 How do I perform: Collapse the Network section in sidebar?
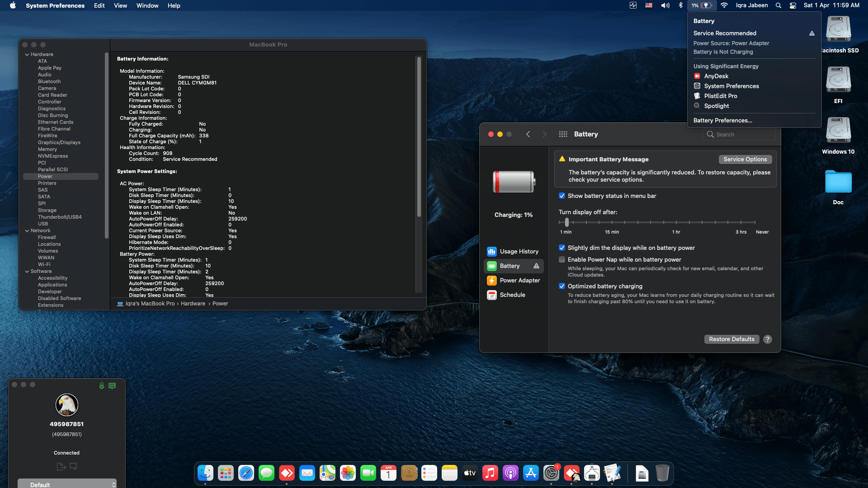(28, 230)
